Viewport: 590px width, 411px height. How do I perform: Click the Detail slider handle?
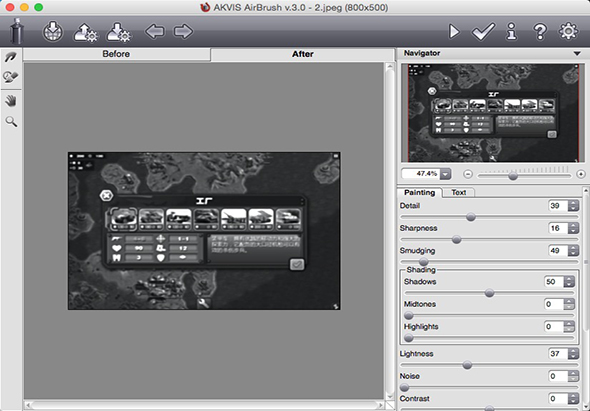click(x=471, y=217)
